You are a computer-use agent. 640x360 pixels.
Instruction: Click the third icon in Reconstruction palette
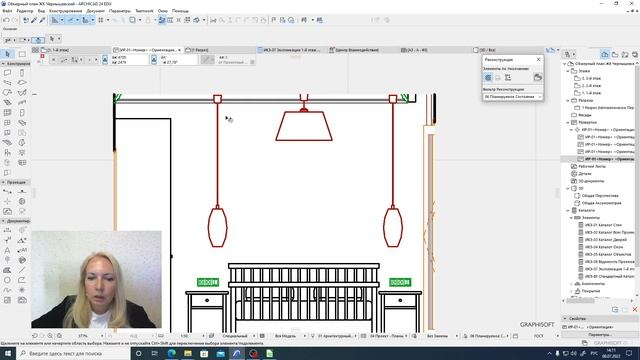pyautogui.click(x=508, y=78)
